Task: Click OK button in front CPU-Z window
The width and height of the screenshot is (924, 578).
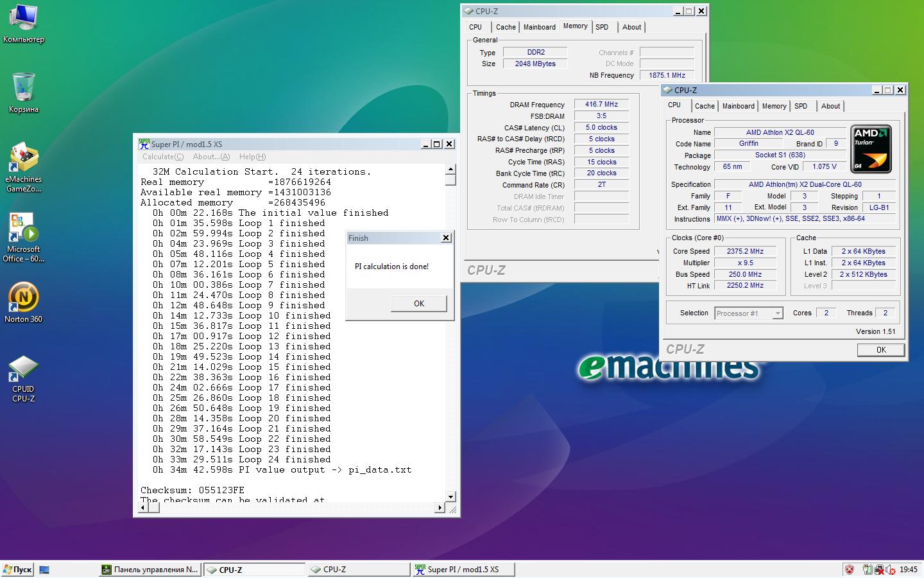Action: coord(881,350)
